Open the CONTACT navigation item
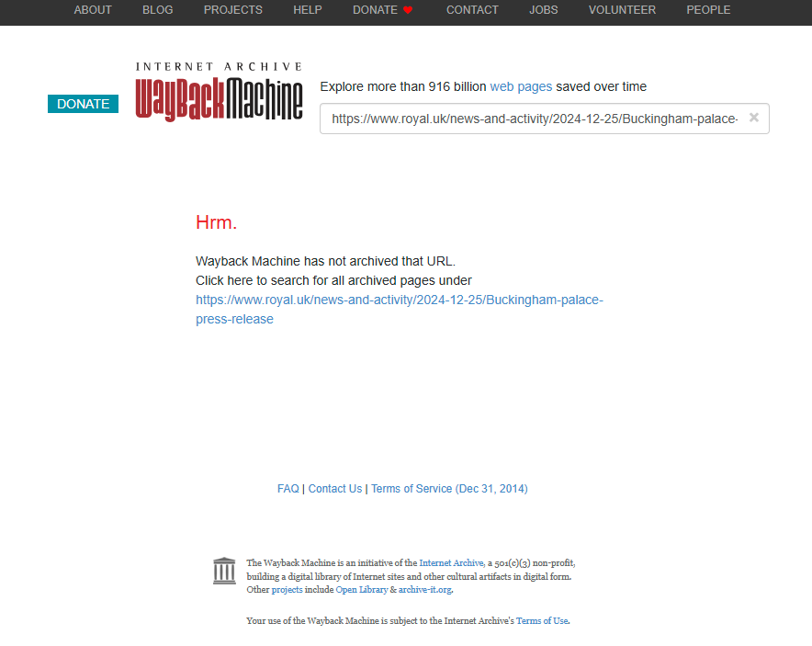This screenshot has height=646, width=812. pos(472,10)
